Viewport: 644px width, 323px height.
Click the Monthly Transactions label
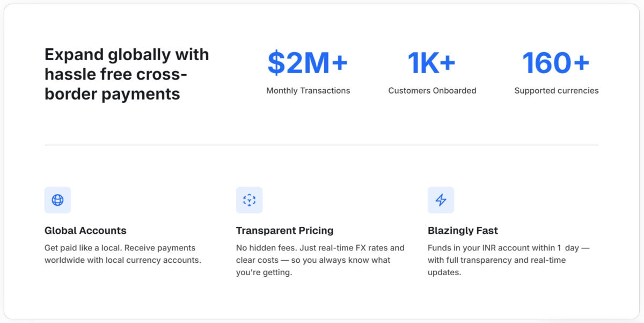[x=308, y=90]
